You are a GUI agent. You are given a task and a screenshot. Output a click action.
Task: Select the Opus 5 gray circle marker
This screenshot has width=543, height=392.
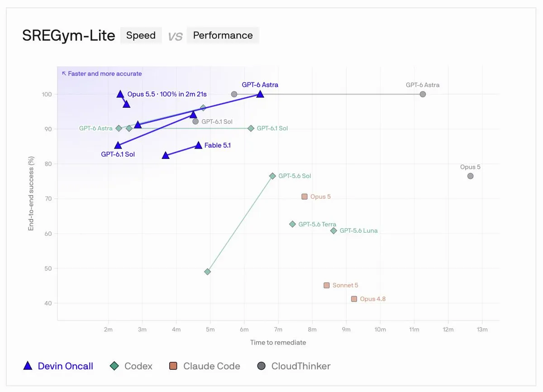pos(470,176)
